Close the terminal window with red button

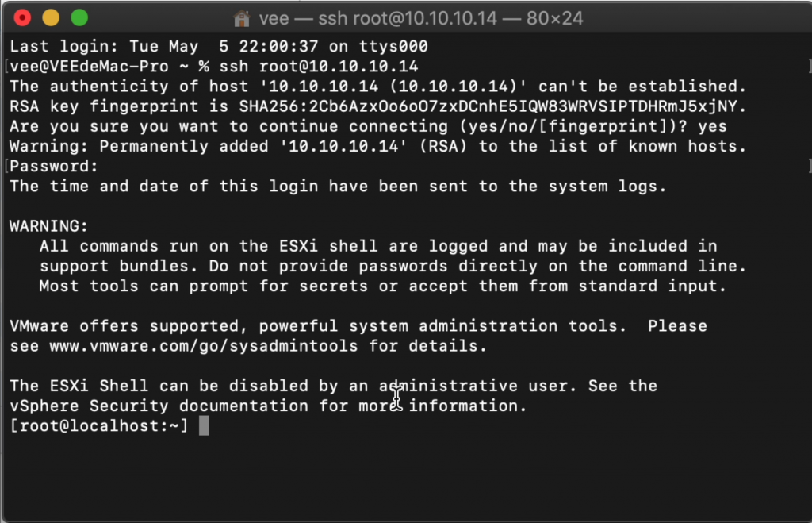coord(22,17)
